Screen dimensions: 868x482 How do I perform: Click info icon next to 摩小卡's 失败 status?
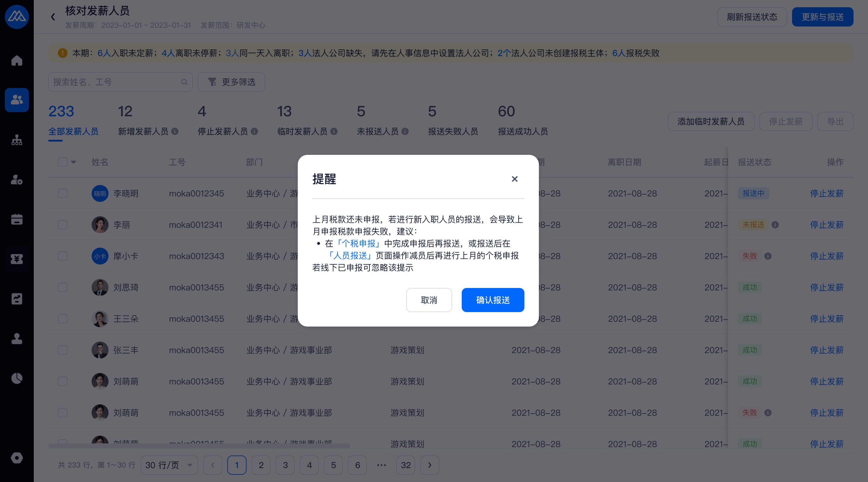click(x=768, y=256)
